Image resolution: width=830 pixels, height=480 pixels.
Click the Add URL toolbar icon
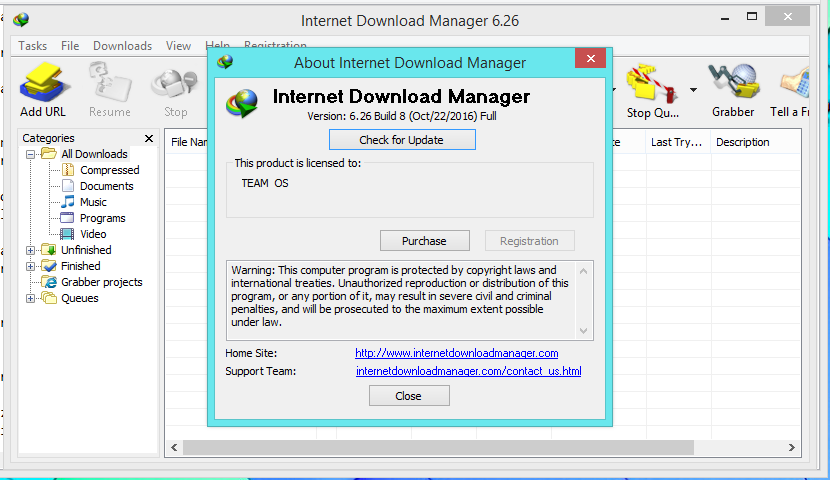pyautogui.click(x=43, y=83)
